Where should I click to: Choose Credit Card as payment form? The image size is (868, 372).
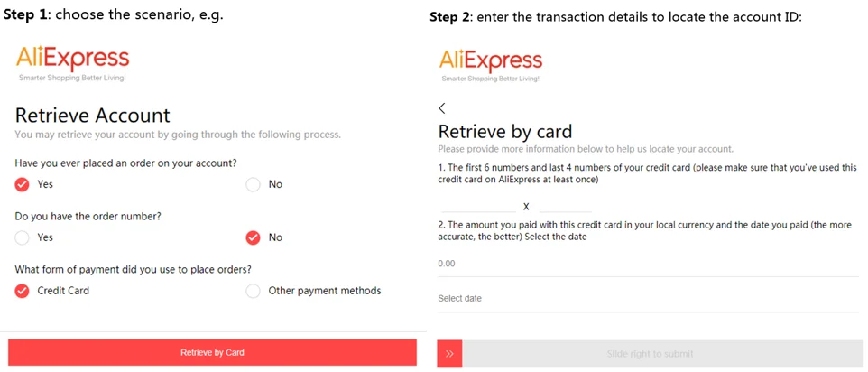point(23,291)
